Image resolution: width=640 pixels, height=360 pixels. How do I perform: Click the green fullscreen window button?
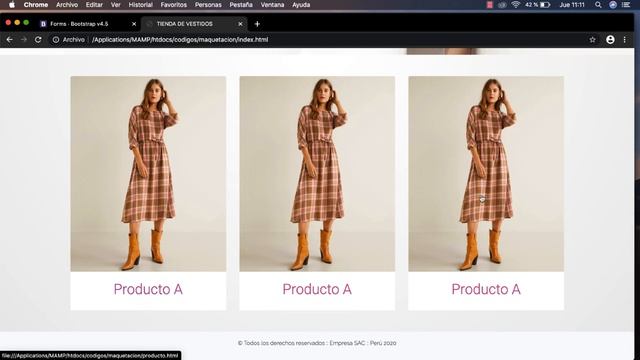click(x=26, y=22)
